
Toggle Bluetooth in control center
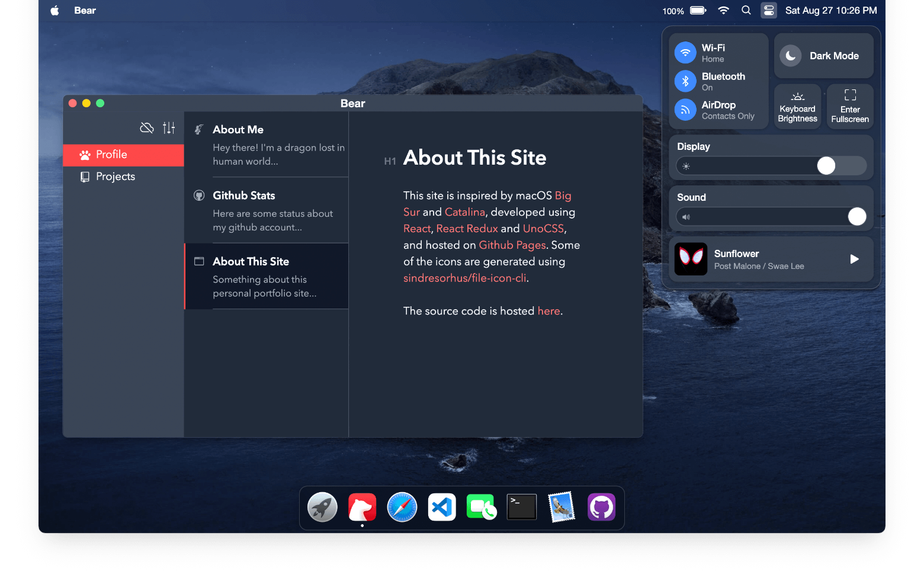coord(685,81)
